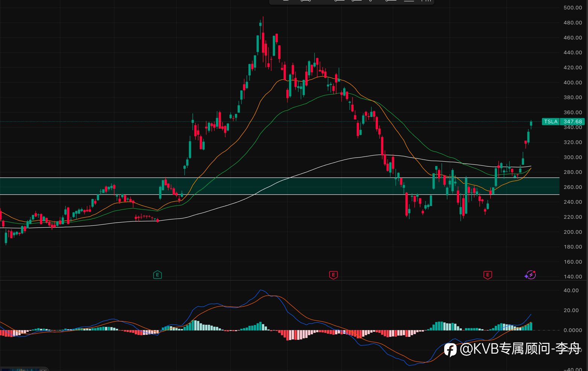The height and width of the screenshot is (371, 588).
Task: Open the rightmost red earnings E marker
Action: click(487, 275)
